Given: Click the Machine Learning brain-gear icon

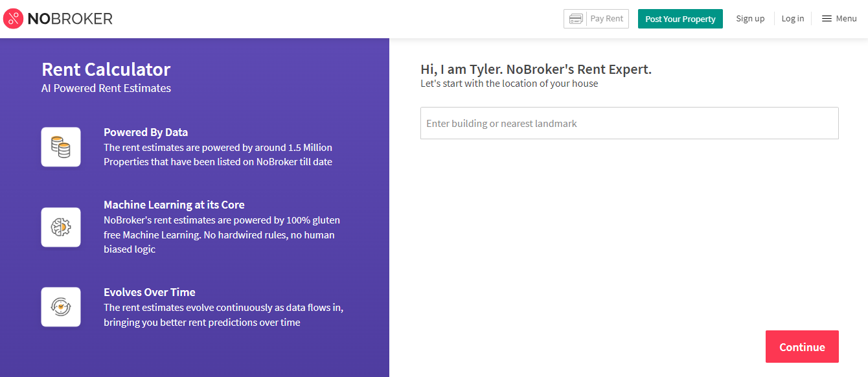Looking at the screenshot, I should pos(61,227).
